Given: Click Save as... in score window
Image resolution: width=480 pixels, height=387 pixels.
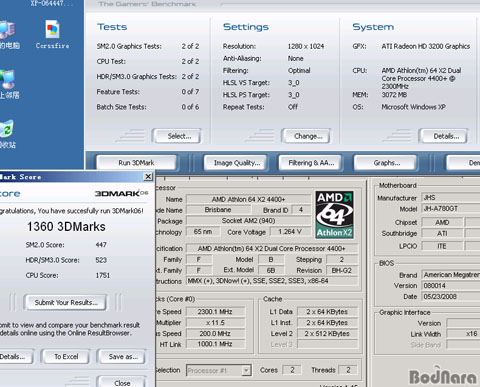Looking at the screenshot, I should click(x=122, y=357).
